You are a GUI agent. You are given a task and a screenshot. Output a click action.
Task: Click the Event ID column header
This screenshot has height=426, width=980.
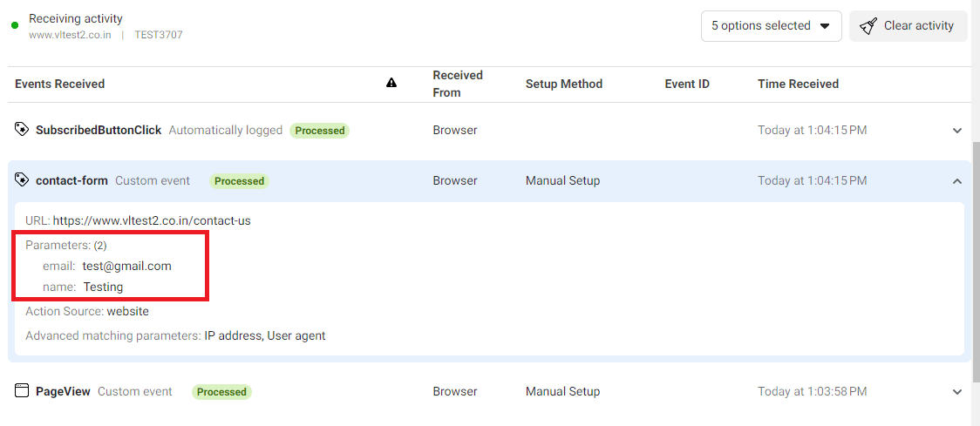point(687,84)
